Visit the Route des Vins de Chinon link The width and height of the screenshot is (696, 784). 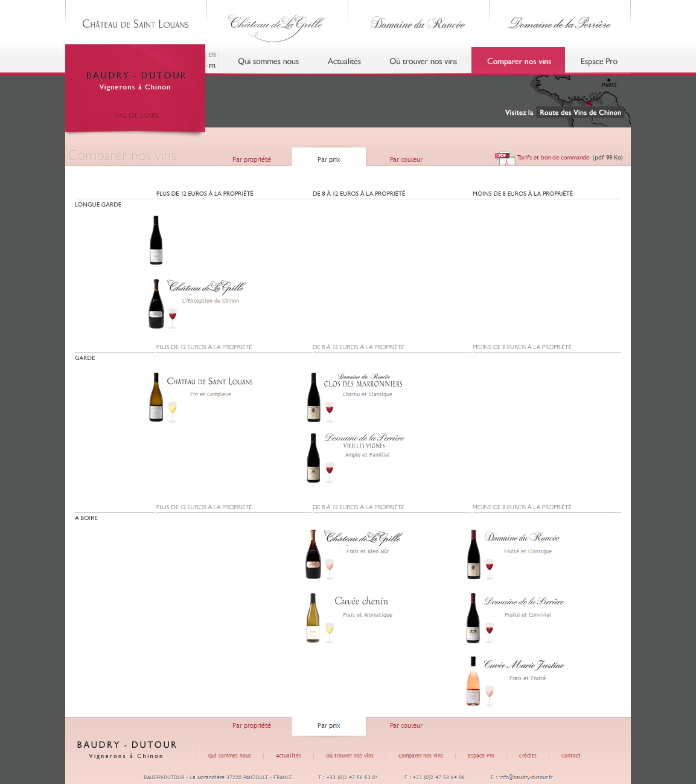(x=580, y=112)
